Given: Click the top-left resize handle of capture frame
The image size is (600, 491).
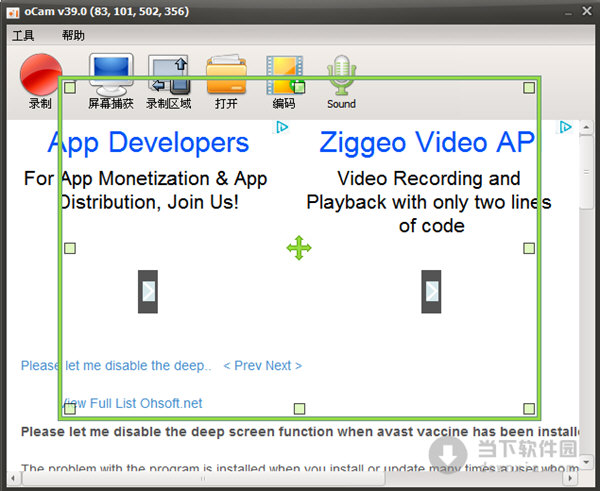Looking at the screenshot, I should pos(70,88).
